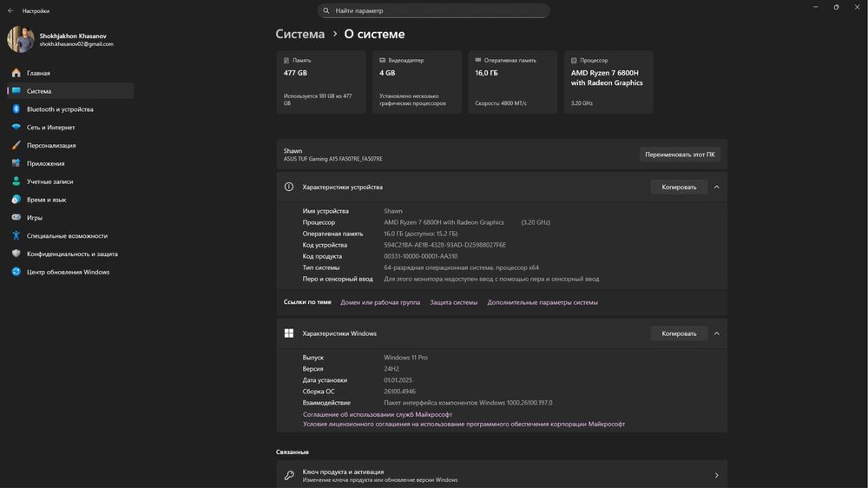Select Windows 11 Pro edition text
Image resolution: width=868 pixels, height=488 pixels.
405,357
